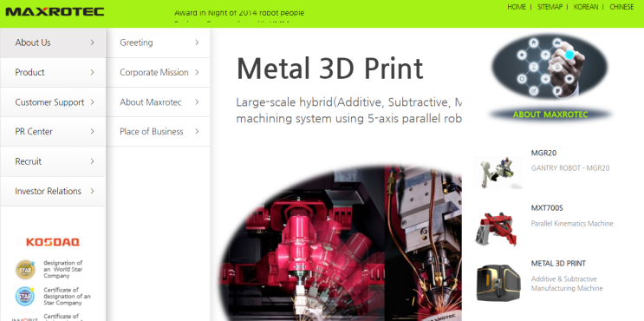Click "designation of an World Star Company" text
This screenshot has height=321, width=644.
click(x=62, y=269)
